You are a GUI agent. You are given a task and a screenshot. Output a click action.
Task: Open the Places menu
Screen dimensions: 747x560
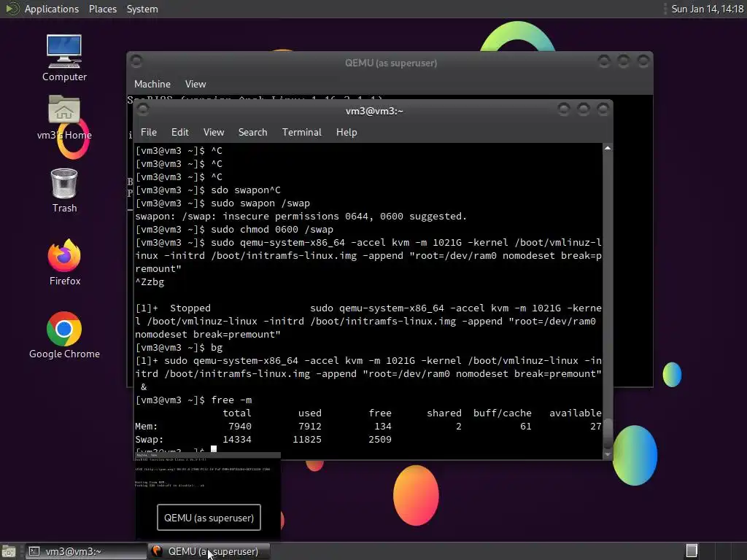(102, 9)
